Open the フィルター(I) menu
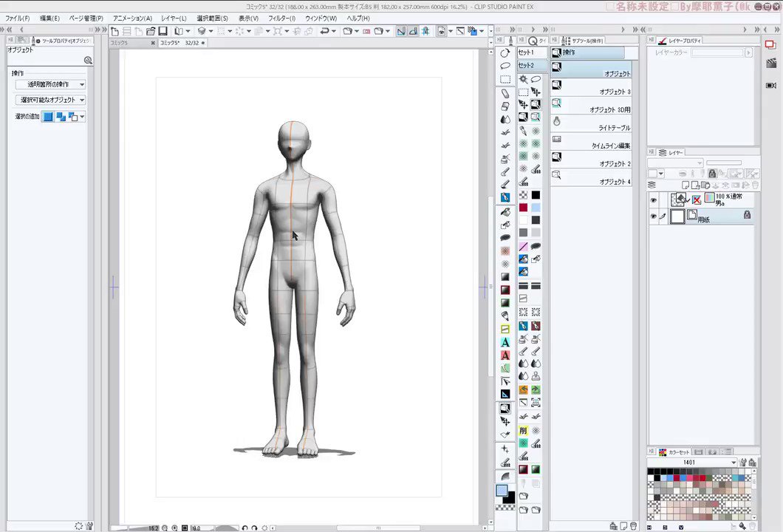The width and height of the screenshot is (783, 532). click(281, 18)
